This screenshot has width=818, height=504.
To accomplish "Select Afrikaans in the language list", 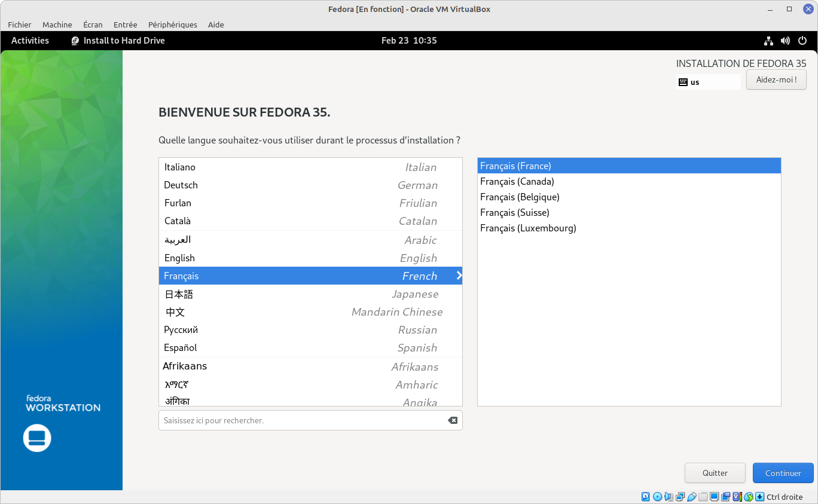I will (310, 366).
